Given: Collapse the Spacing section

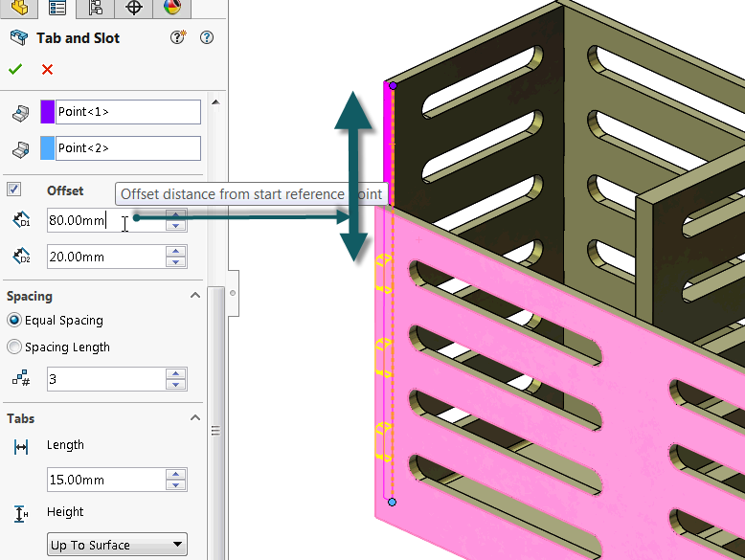Looking at the screenshot, I should point(194,296).
